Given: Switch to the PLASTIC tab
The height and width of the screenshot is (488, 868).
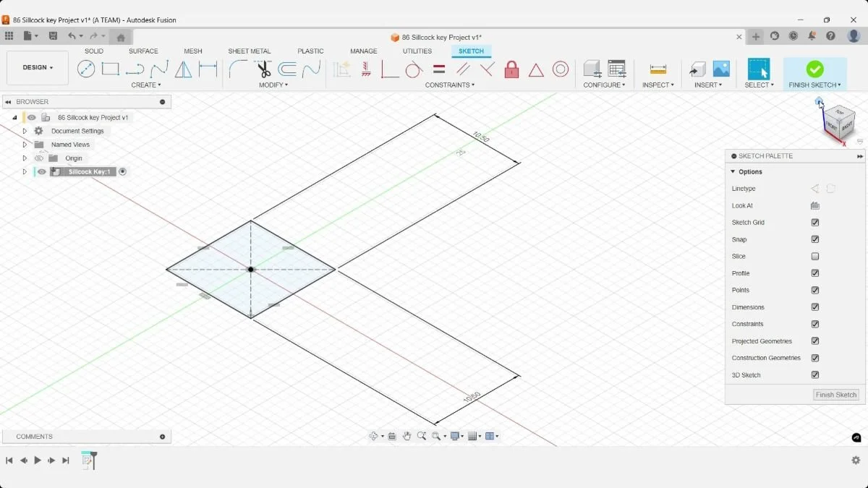Looking at the screenshot, I should pyautogui.click(x=311, y=51).
